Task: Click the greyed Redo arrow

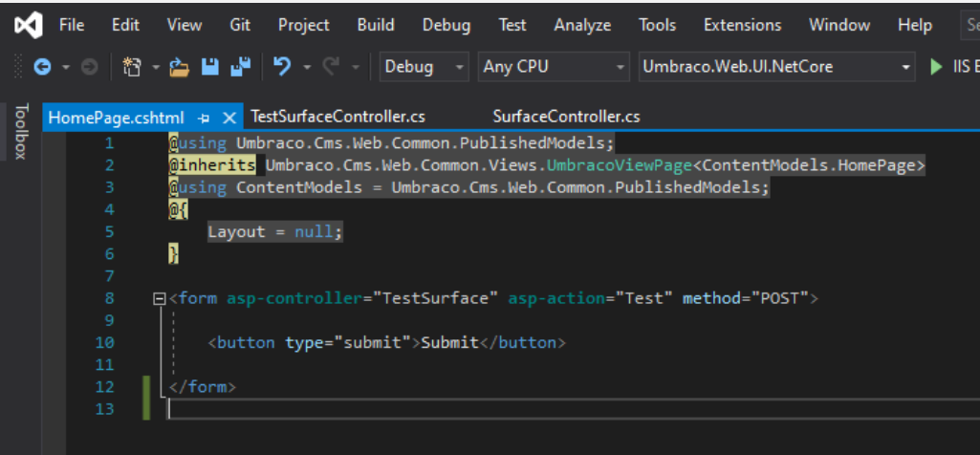Action: pos(331,66)
